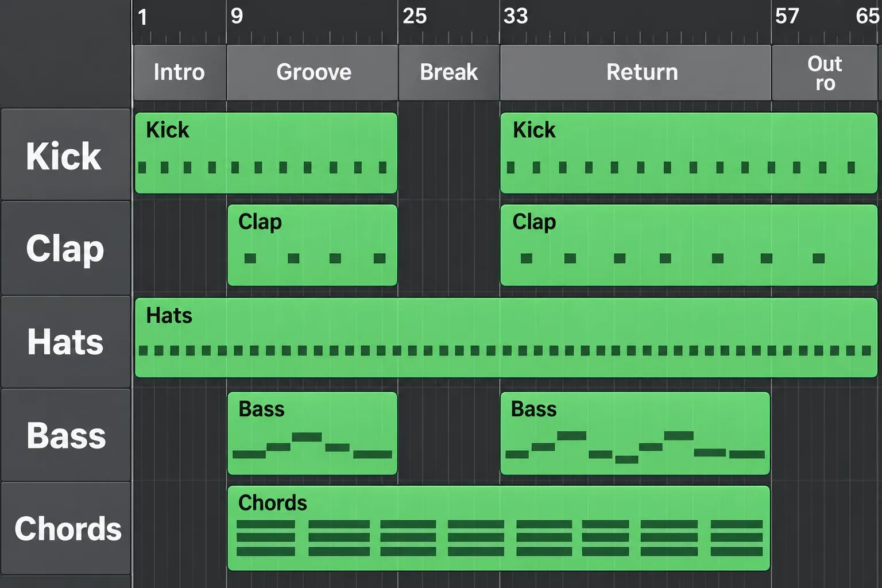Click bar number 9 on the ruler
The width and height of the screenshot is (882, 588).
point(237,16)
